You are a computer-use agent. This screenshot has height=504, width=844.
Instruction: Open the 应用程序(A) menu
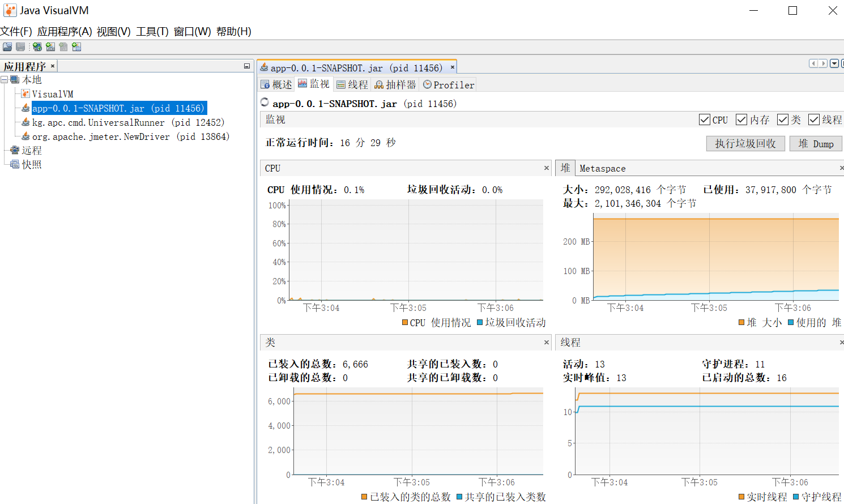pyautogui.click(x=65, y=32)
